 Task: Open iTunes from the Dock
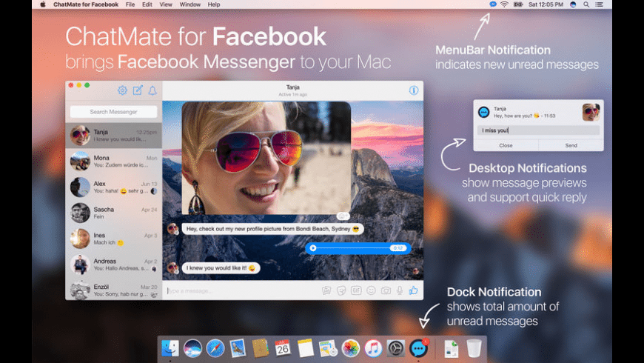tap(373, 349)
